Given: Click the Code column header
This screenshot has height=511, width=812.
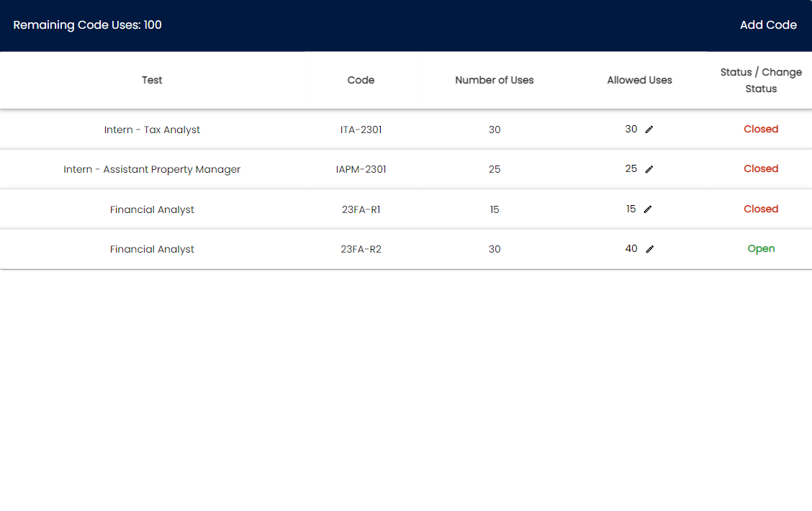Looking at the screenshot, I should (361, 81).
